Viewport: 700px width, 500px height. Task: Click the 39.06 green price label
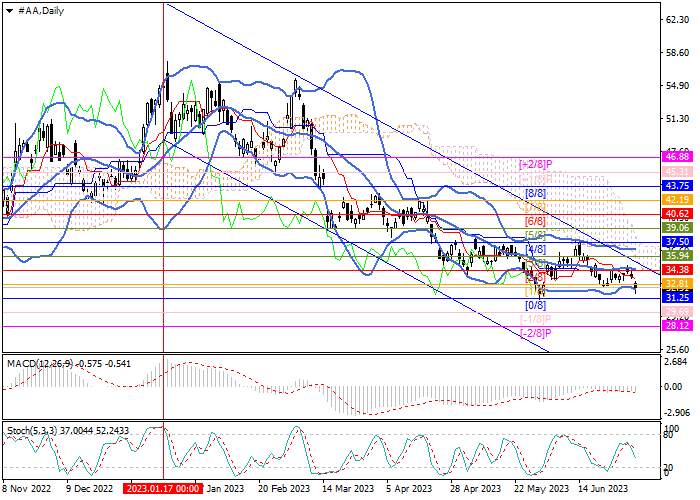[678, 228]
